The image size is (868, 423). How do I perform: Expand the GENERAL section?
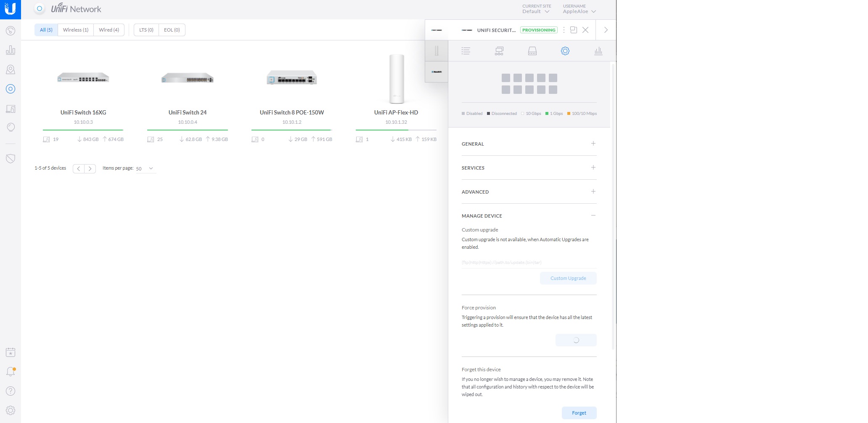[529, 144]
